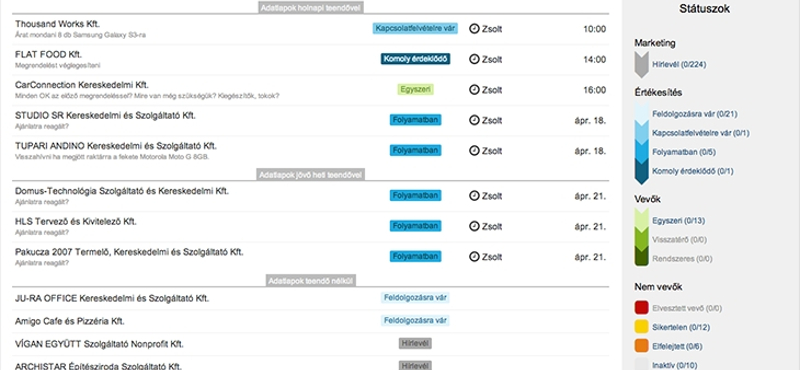
Task: Click clock icon in TUPARI ANDINO row
Action: pyautogui.click(x=474, y=151)
